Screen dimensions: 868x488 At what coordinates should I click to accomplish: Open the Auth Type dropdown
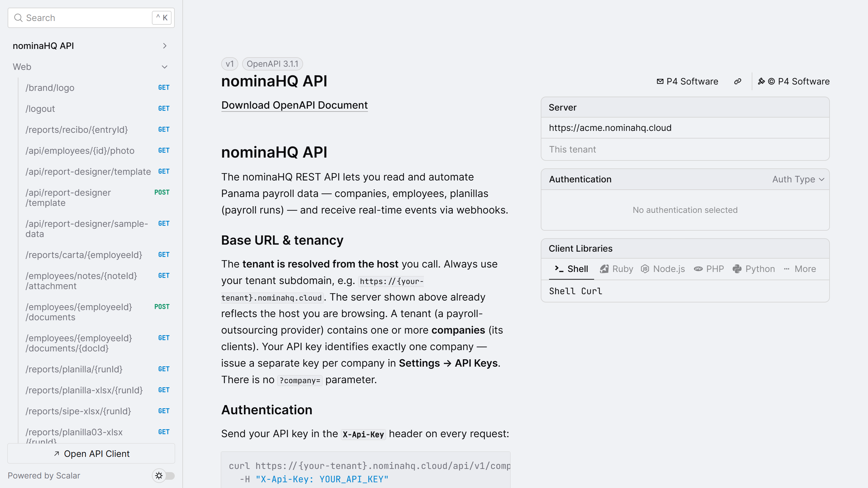(x=798, y=179)
